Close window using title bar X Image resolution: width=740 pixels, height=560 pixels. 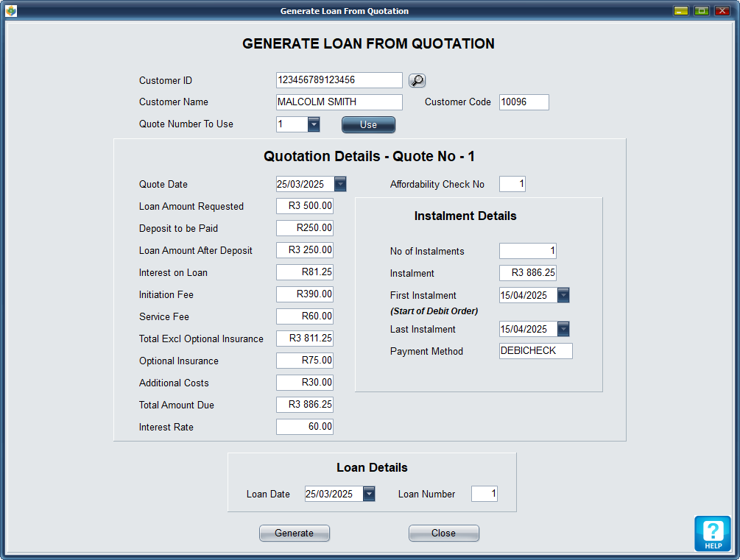pos(722,11)
